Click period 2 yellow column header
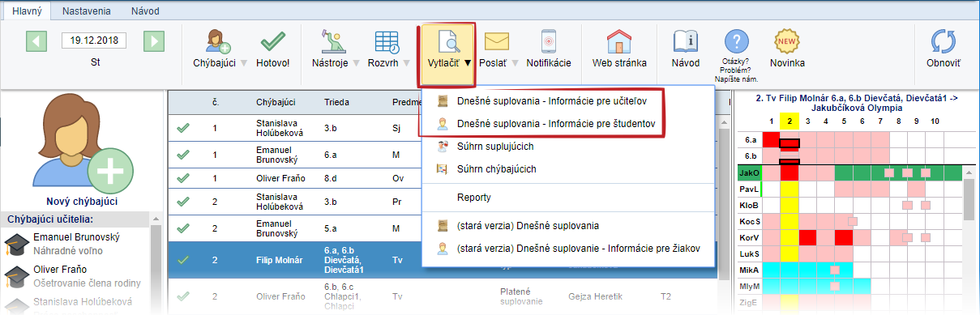 (x=789, y=121)
